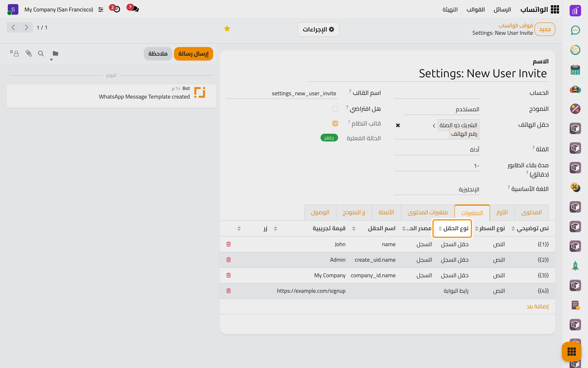Open the الإجراءات actions button
Image resolution: width=588 pixels, height=368 pixels.
click(318, 29)
